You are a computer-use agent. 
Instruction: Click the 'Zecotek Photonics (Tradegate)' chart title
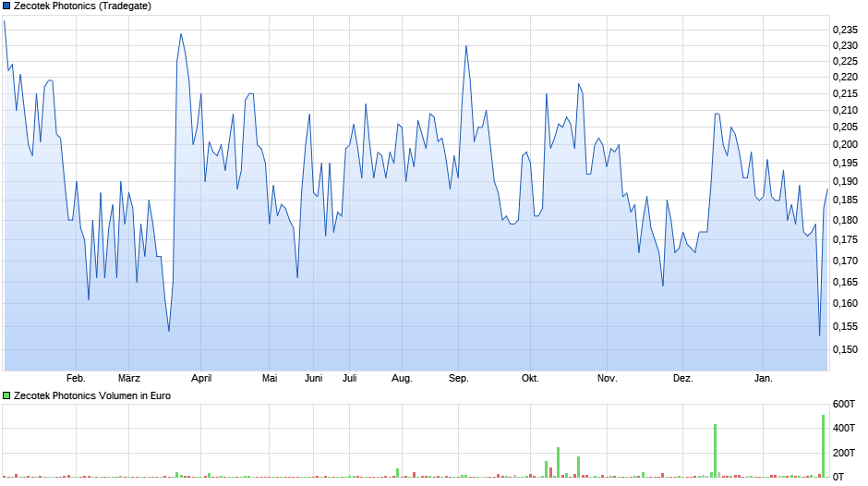(x=82, y=6)
